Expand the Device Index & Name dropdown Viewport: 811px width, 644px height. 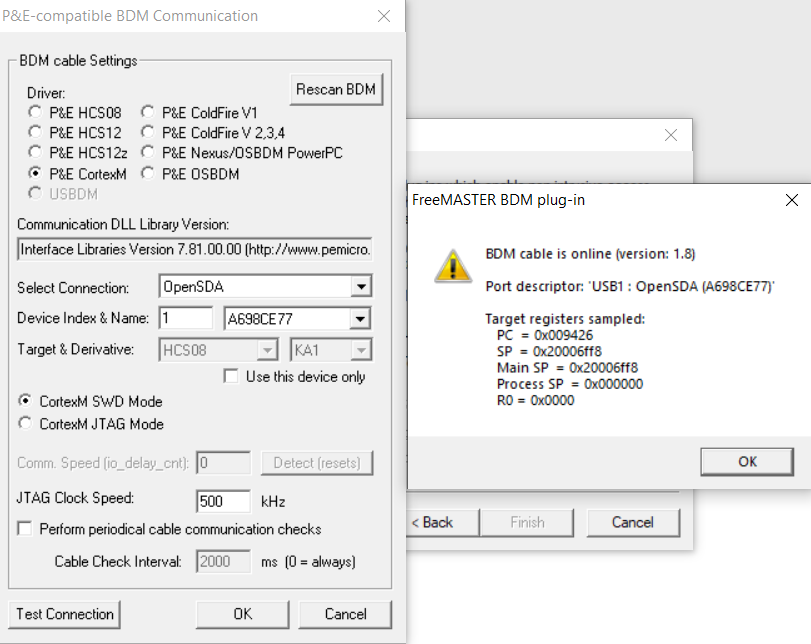[363, 317]
